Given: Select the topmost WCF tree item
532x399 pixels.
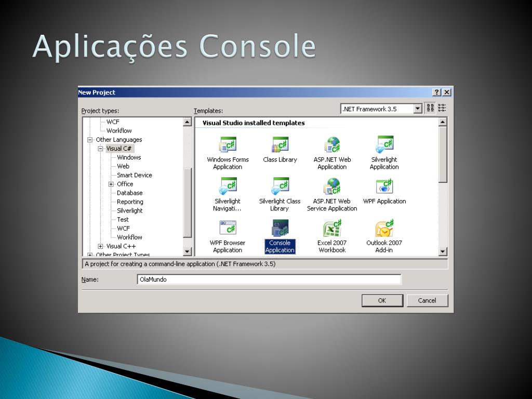Looking at the screenshot, I should [113, 122].
